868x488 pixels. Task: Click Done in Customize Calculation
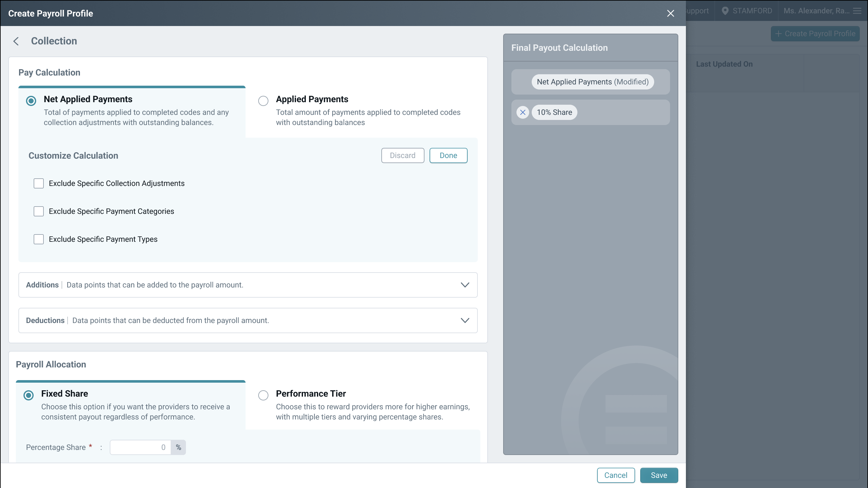coord(448,155)
